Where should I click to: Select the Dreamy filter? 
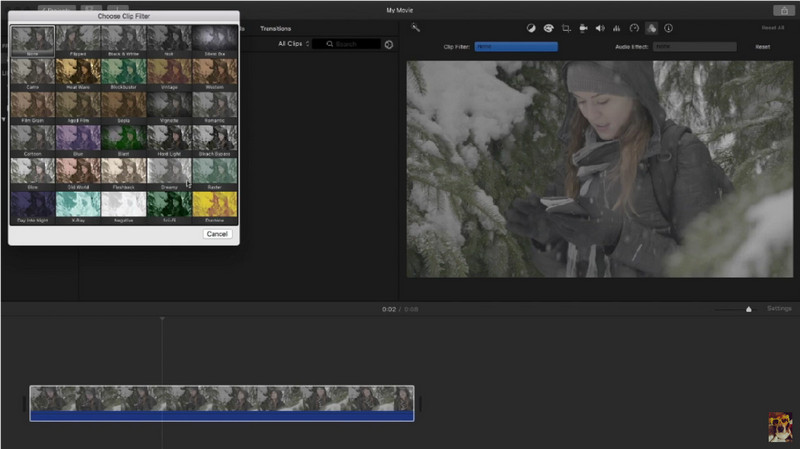pos(169,173)
